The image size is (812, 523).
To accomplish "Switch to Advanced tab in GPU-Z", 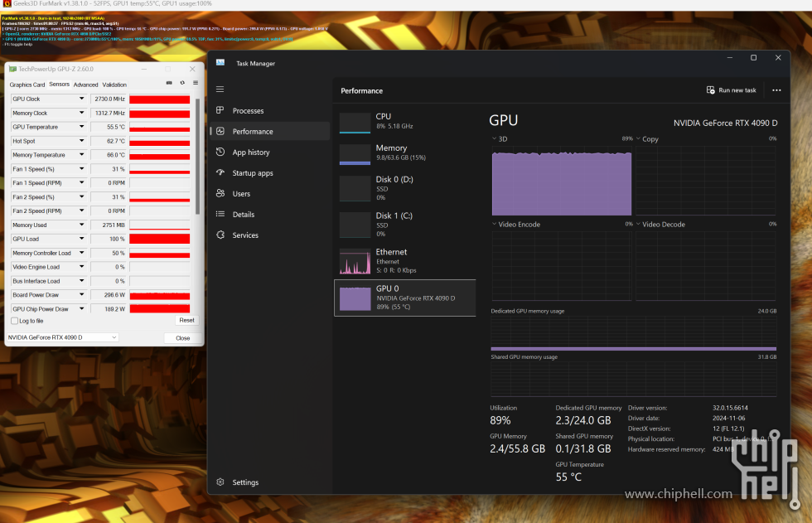I will click(x=85, y=85).
